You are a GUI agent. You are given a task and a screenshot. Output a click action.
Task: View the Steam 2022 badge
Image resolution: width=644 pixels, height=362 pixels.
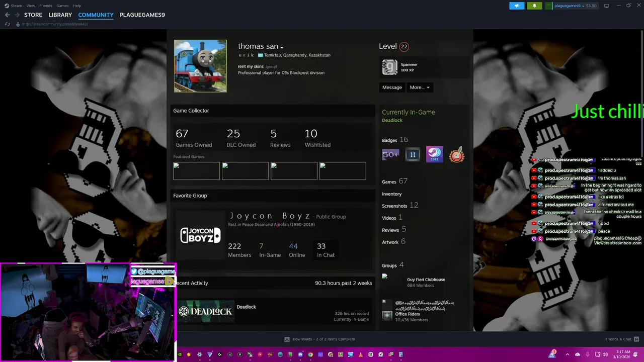click(x=434, y=154)
